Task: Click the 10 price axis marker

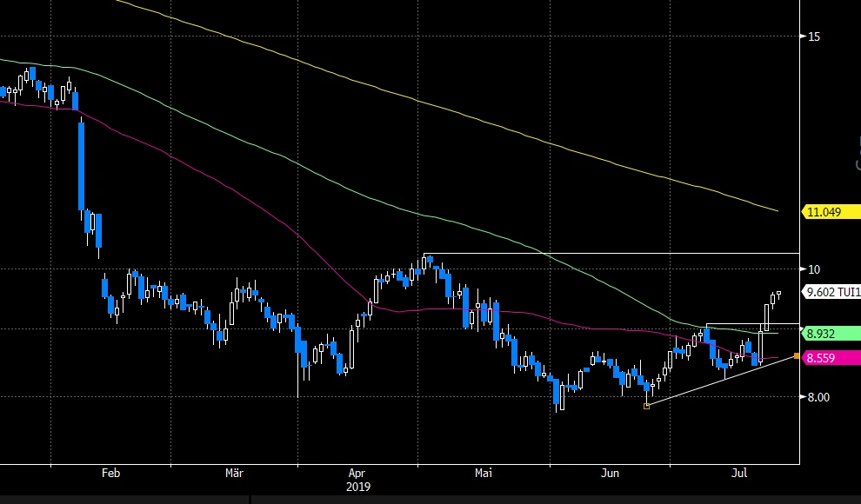Action: pos(814,269)
